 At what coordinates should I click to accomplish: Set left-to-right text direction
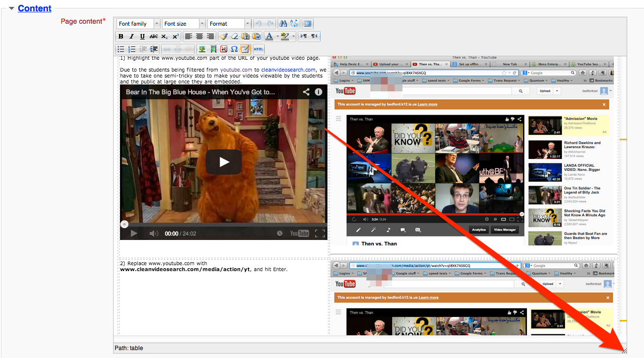click(x=304, y=37)
